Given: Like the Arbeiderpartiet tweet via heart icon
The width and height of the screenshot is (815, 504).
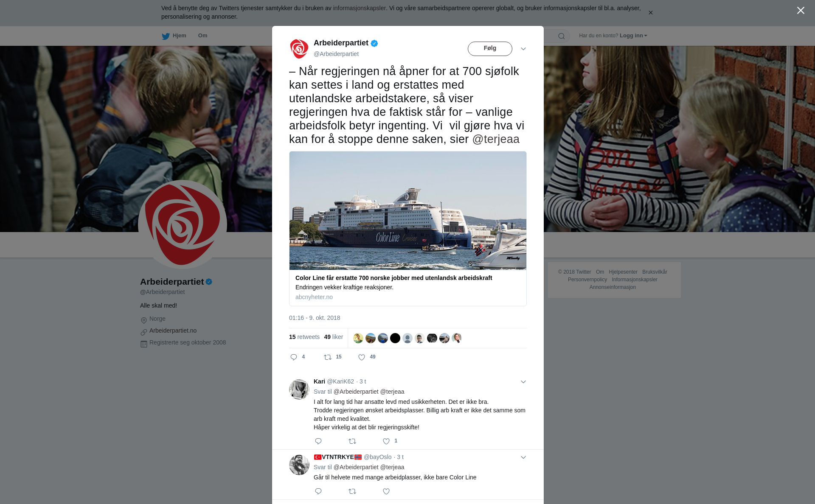Looking at the screenshot, I should pyautogui.click(x=362, y=357).
